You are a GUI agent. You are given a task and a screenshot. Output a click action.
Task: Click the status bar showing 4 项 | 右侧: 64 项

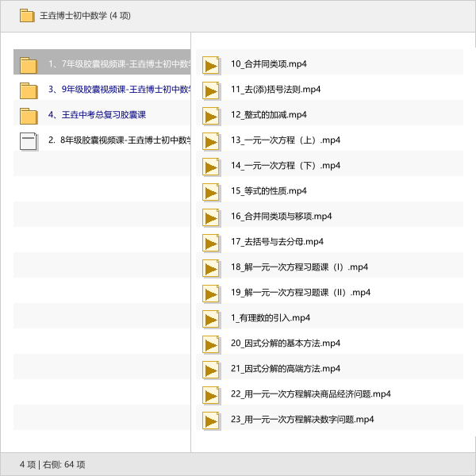(x=52, y=464)
